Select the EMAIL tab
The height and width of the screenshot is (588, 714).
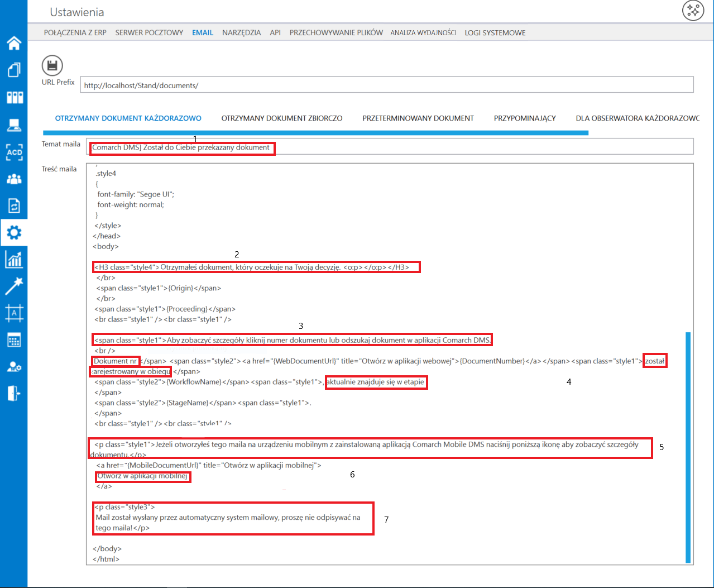click(203, 32)
